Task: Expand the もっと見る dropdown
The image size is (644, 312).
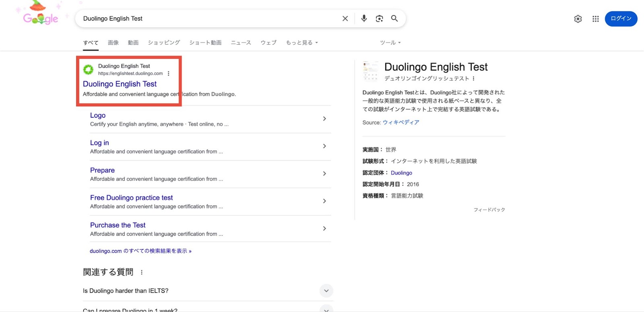Action: click(302, 43)
